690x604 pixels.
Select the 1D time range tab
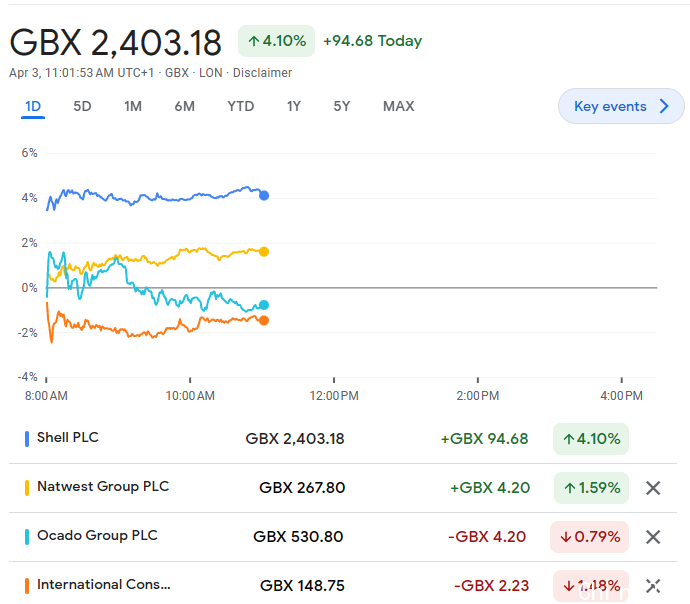[33, 106]
